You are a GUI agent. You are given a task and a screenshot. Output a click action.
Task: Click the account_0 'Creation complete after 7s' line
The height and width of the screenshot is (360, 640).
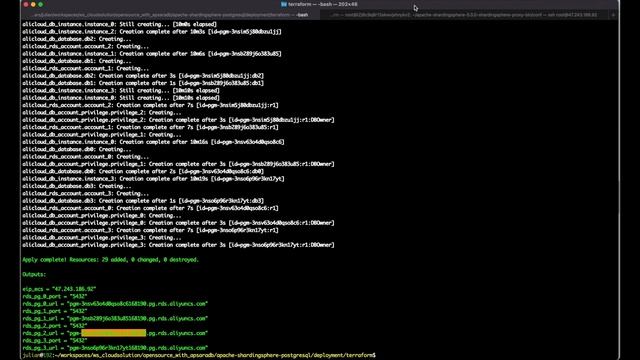tap(150, 208)
